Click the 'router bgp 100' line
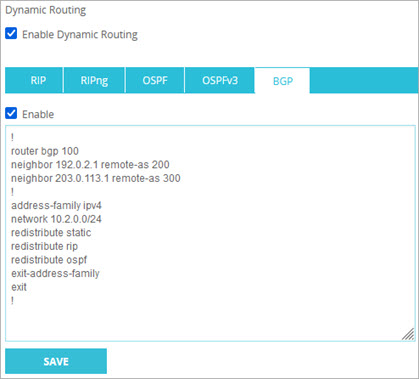Image resolution: width=419 pixels, height=379 pixels. [x=45, y=151]
